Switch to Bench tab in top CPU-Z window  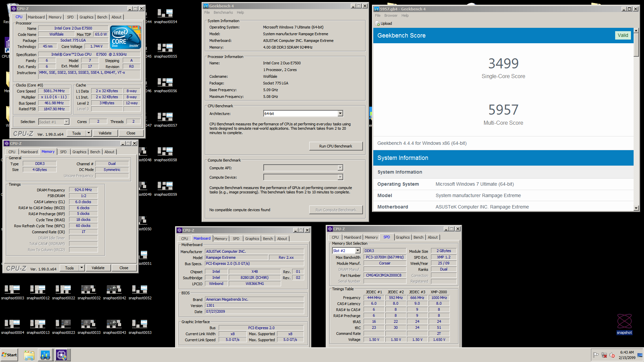[x=102, y=17]
